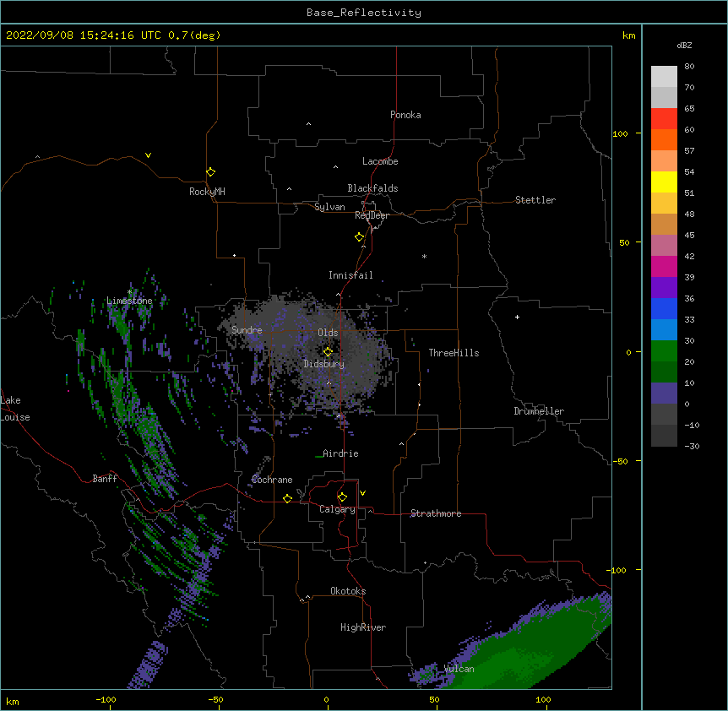
Task: Click the RedDeer city label
Action: (372, 215)
